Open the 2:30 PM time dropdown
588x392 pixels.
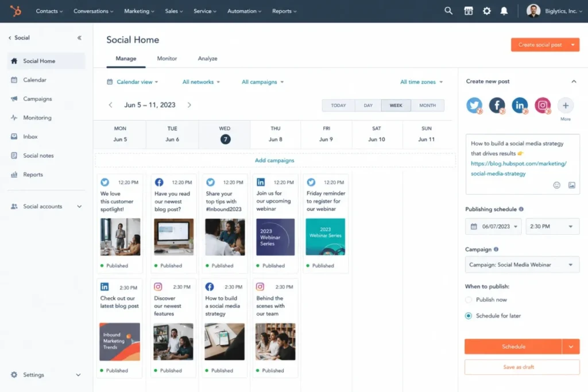552,226
